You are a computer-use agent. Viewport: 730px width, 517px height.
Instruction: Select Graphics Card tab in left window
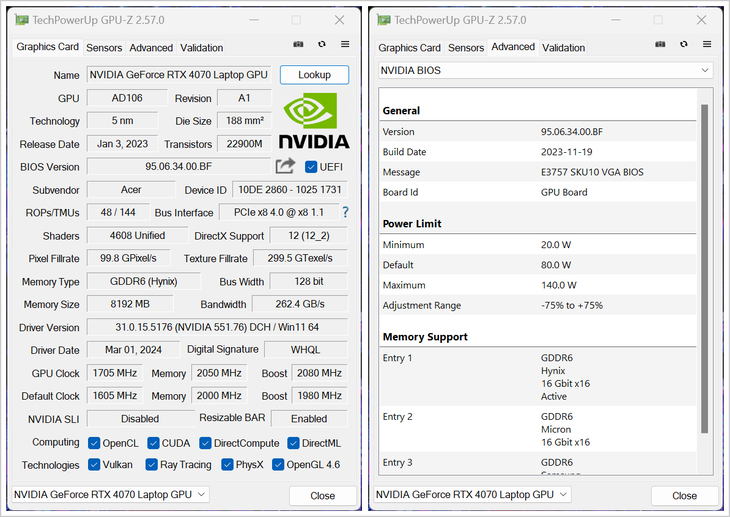tap(47, 47)
